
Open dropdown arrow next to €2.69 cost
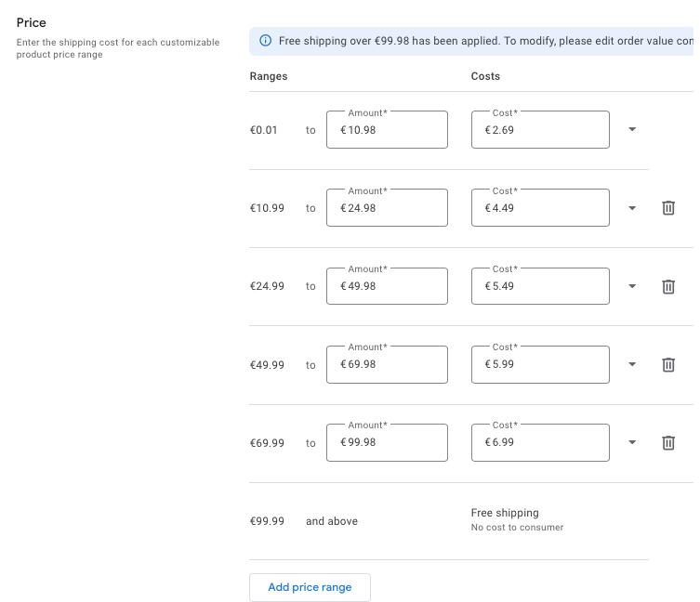pos(632,129)
